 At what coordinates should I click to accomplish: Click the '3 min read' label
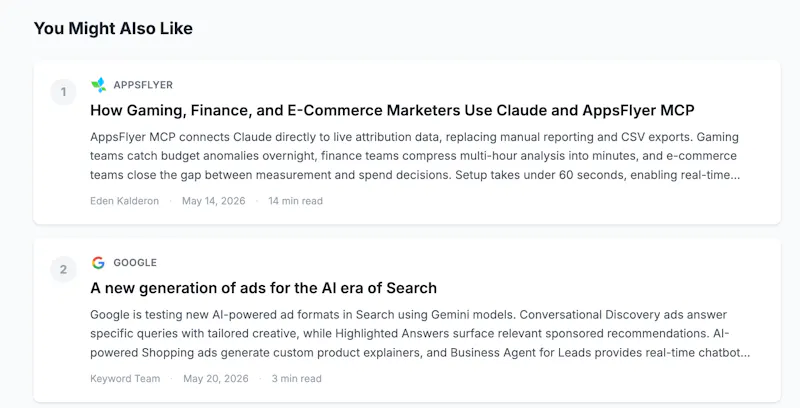pyautogui.click(x=296, y=378)
